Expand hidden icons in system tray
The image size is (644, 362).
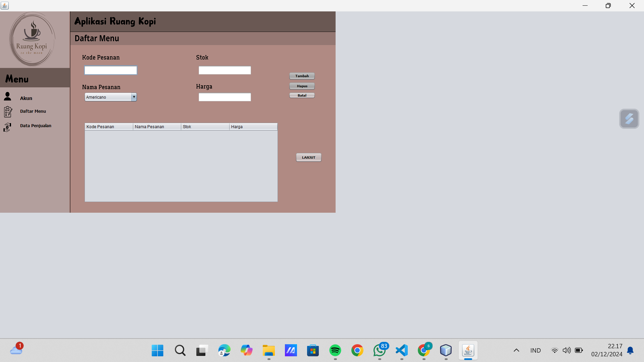516,350
